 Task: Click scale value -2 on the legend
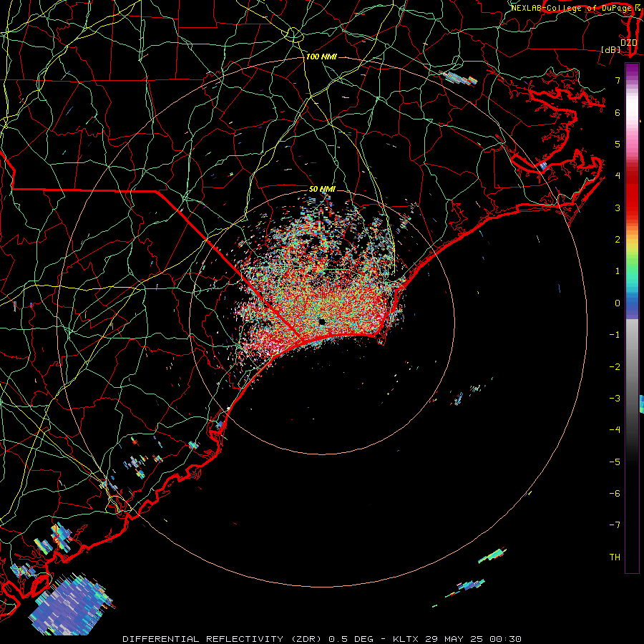point(615,367)
